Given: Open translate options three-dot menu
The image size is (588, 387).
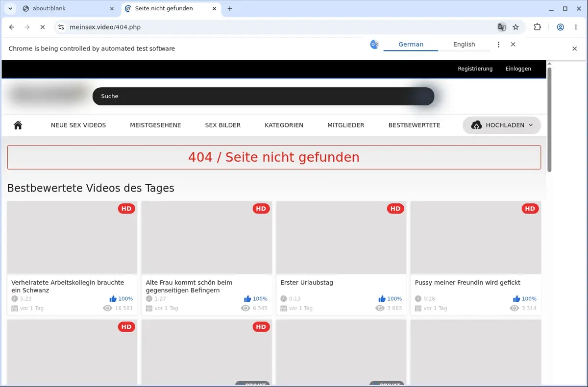Looking at the screenshot, I should pyautogui.click(x=498, y=44).
